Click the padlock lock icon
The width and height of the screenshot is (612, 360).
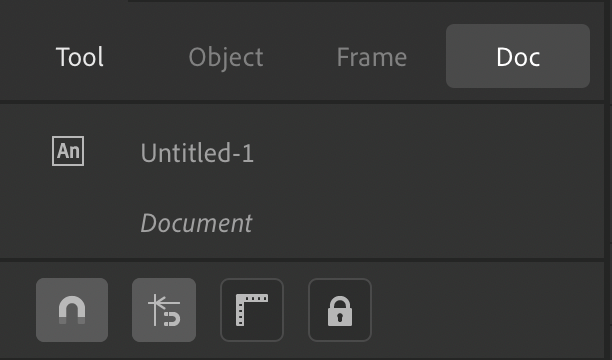tap(340, 310)
